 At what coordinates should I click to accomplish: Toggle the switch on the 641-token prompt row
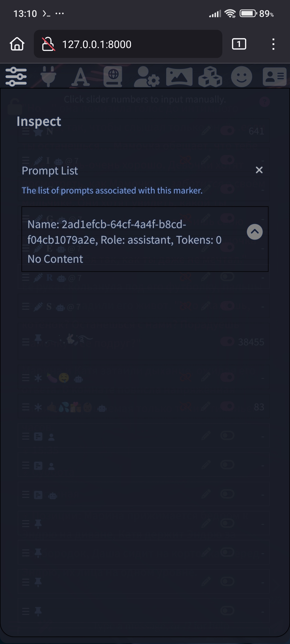[x=227, y=131]
